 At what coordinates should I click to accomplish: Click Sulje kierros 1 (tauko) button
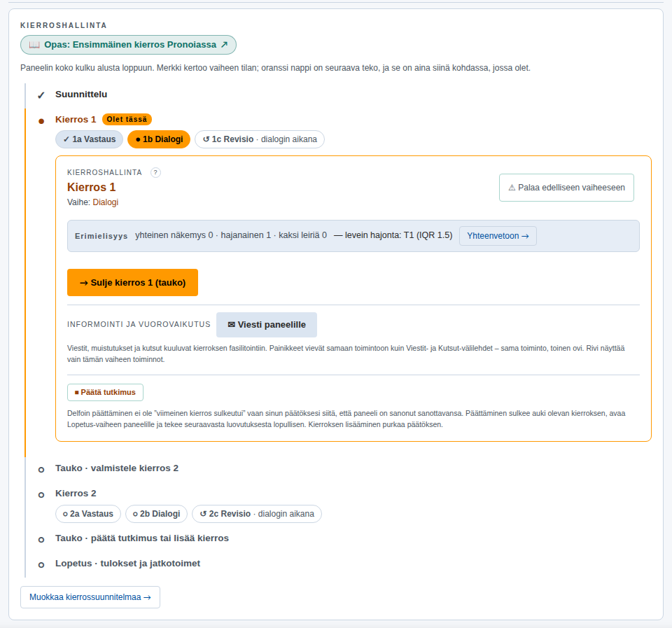133,282
